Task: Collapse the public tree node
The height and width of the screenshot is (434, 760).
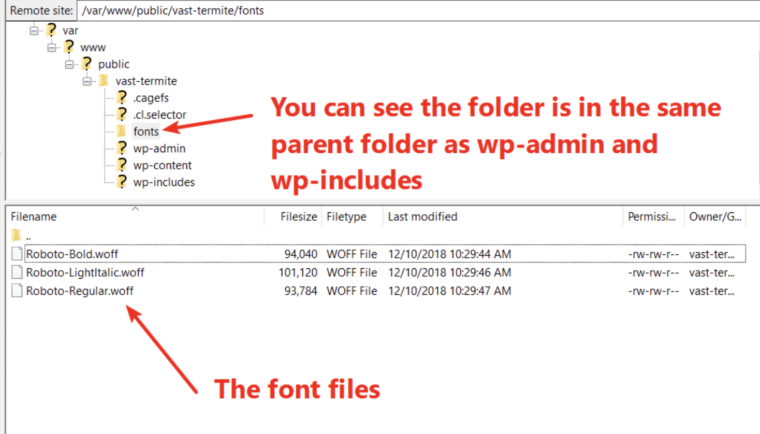Action: (70, 64)
